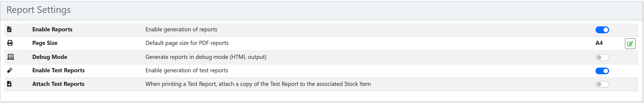Click the A4 page size value
The height and width of the screenshot is (104, 644).
click(x=599, y=43)
